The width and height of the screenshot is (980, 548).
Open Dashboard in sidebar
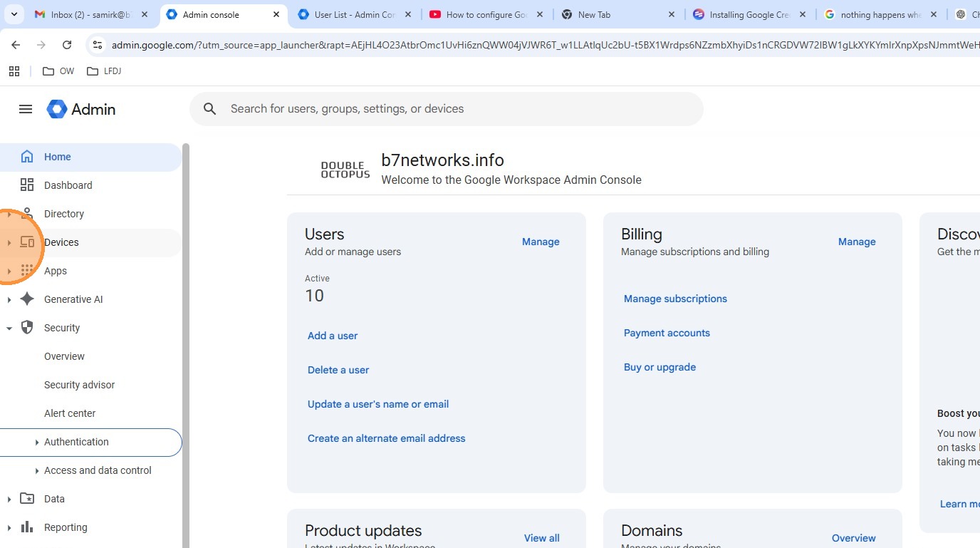click(x=91, y=185)
